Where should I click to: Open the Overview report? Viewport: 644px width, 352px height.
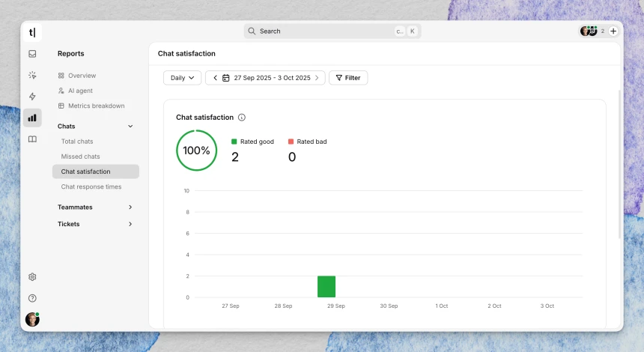(82, 76)
